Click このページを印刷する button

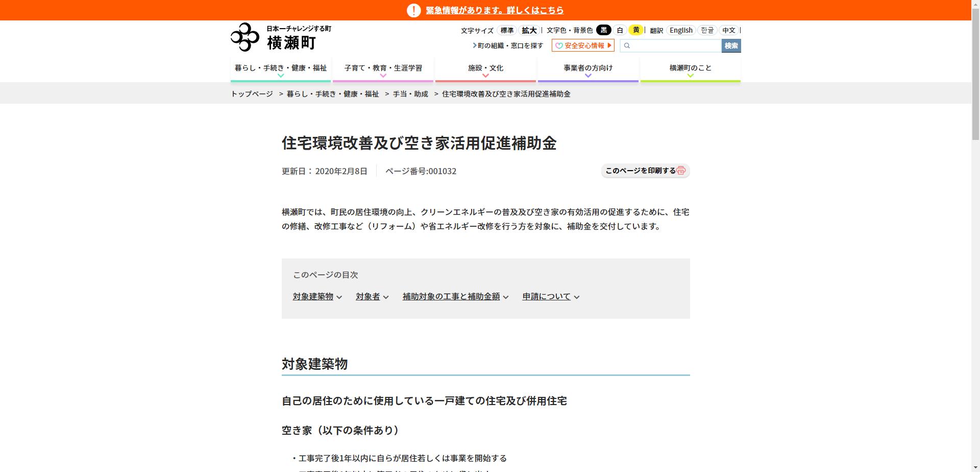tap(645, 171)
